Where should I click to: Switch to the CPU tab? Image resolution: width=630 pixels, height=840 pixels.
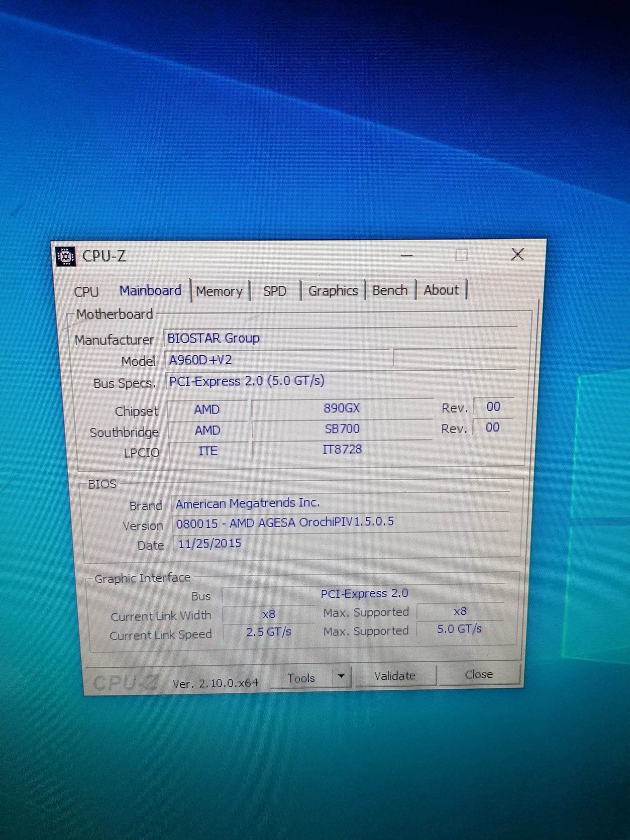(x=86, y=291)
